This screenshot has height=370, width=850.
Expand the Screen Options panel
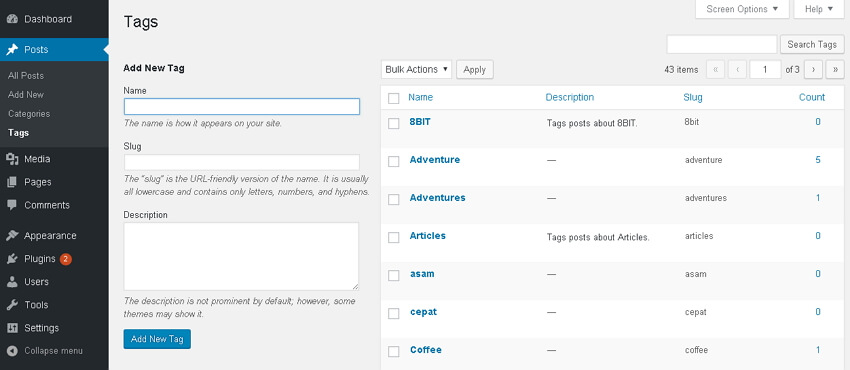tap(742, 9)
